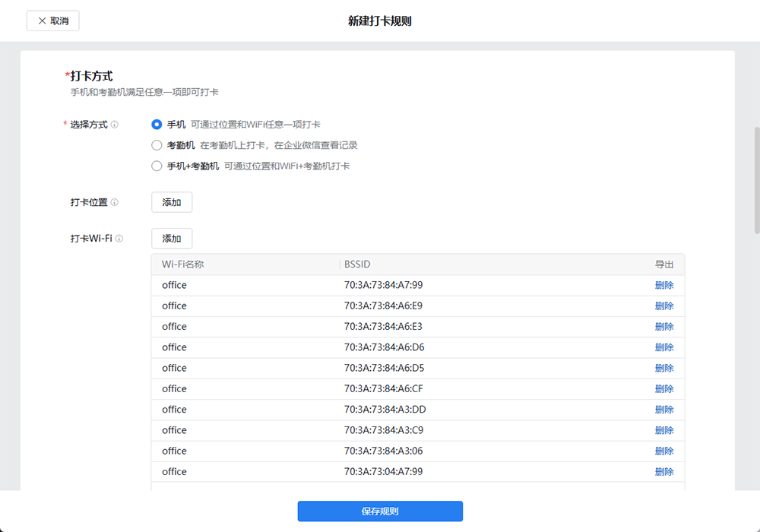Delete the Wi-Fi row ending in A6:E9
Image resolution: width=760 pixels, height=532 pixels.
(x=664, y=306)
